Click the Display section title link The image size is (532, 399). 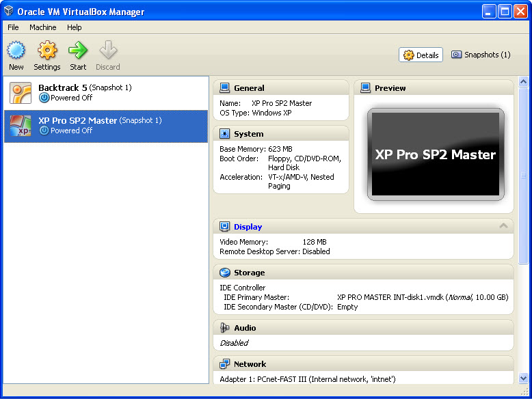(x=248, y=227)
